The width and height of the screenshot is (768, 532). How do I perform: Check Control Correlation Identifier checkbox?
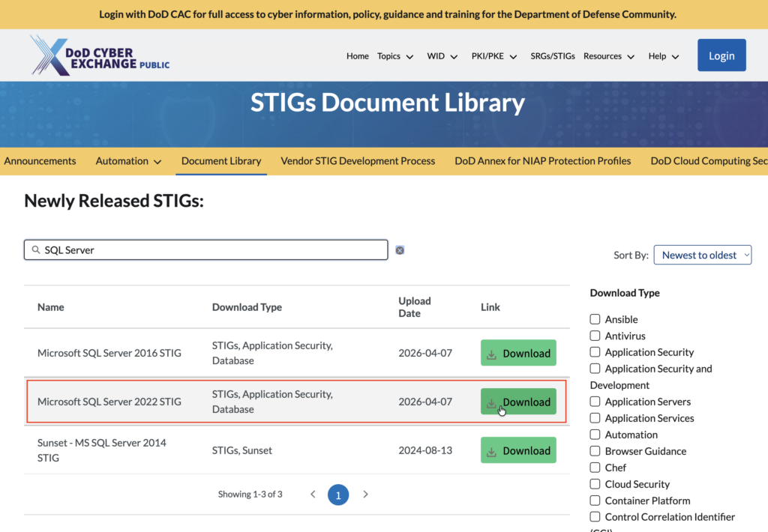595,517
